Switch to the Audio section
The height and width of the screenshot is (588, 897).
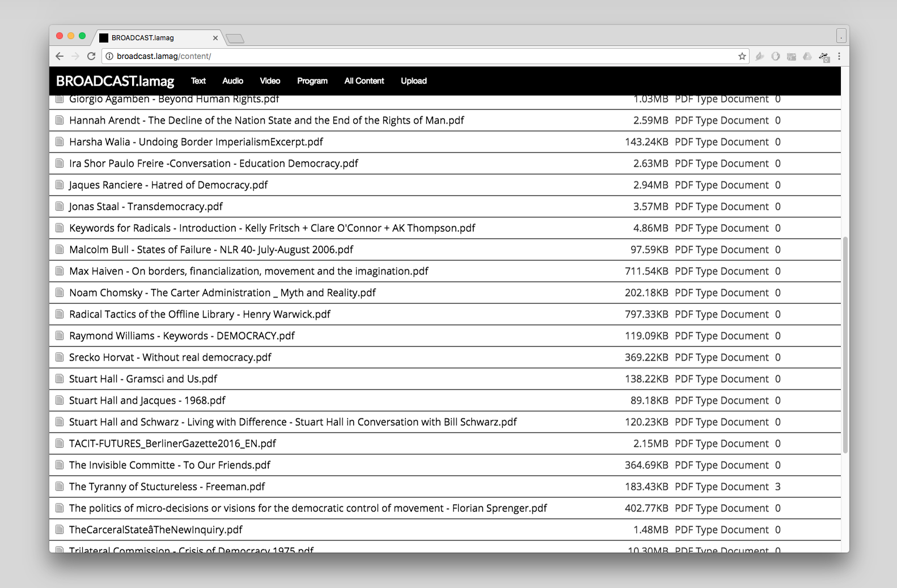coord(232,81)
